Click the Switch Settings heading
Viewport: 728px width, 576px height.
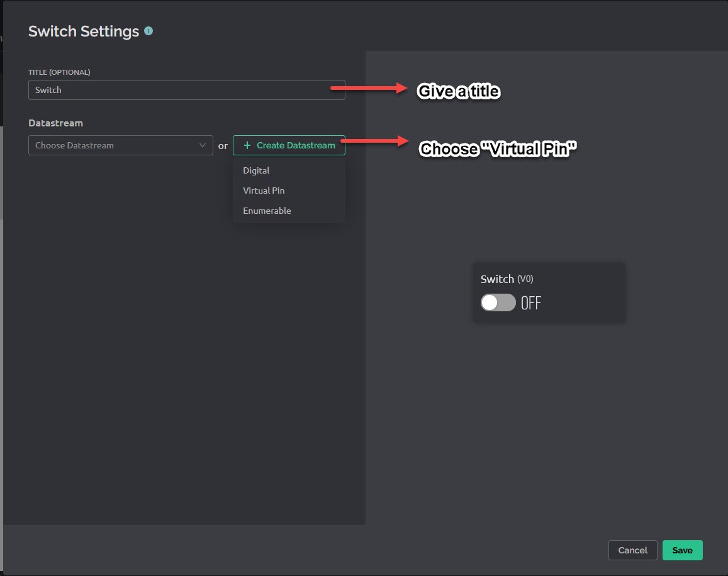84,31
